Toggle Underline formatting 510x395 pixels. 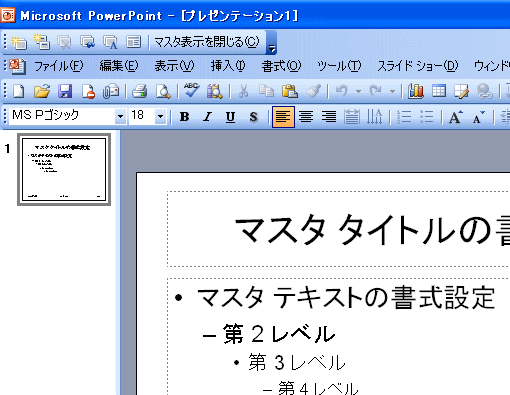230,117
